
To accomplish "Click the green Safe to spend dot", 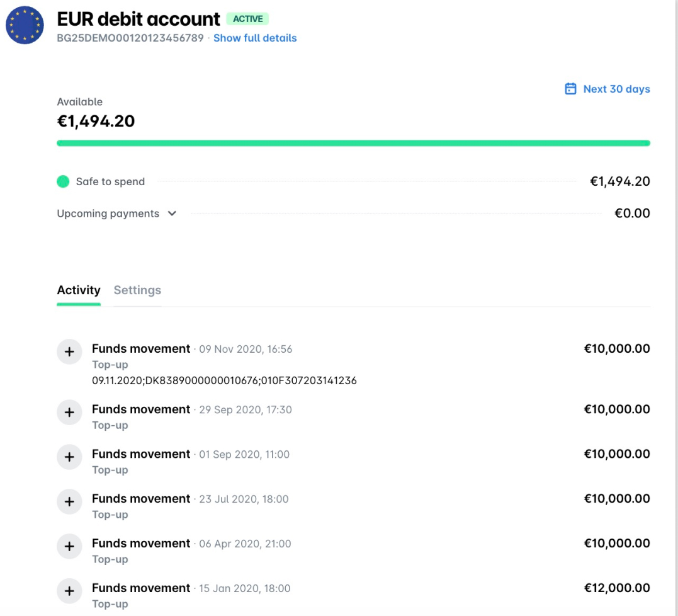I will (62, 181).
